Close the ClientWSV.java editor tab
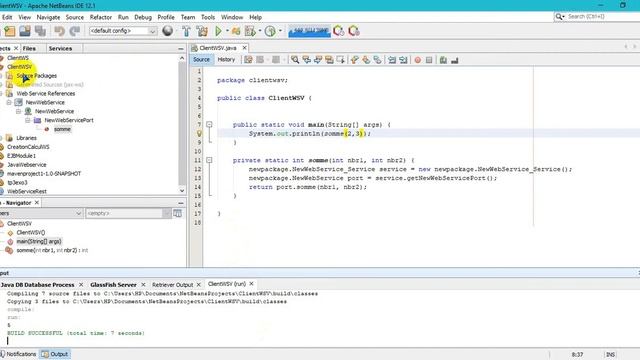This screenshot has height=360, width=640. (244, 48)
